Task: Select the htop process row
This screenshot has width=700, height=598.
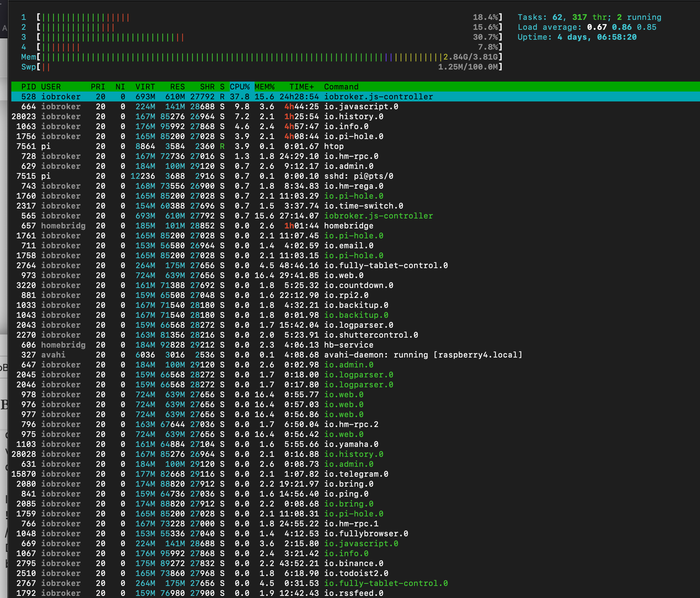Action: (334, 146)
